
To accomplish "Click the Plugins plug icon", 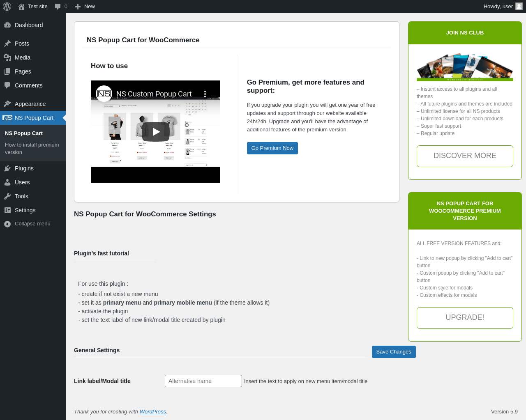I will point(7,168).
